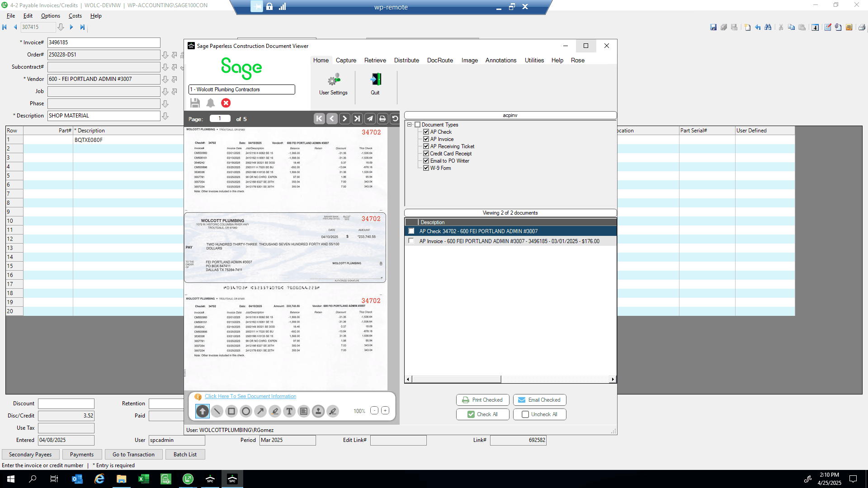Collapse the Document Types tree
The image size is (868, 488).
pos(410,125)
